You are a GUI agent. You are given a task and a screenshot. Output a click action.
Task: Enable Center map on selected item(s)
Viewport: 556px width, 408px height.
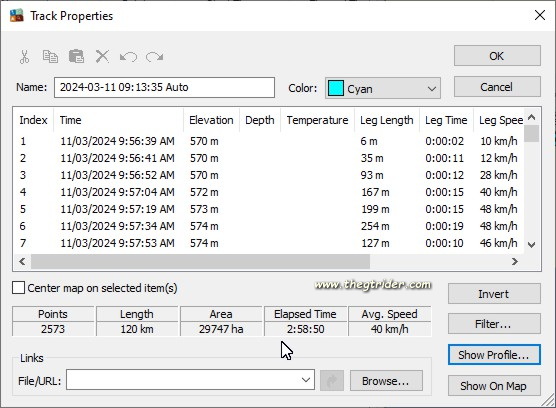[x=18, y=288]
